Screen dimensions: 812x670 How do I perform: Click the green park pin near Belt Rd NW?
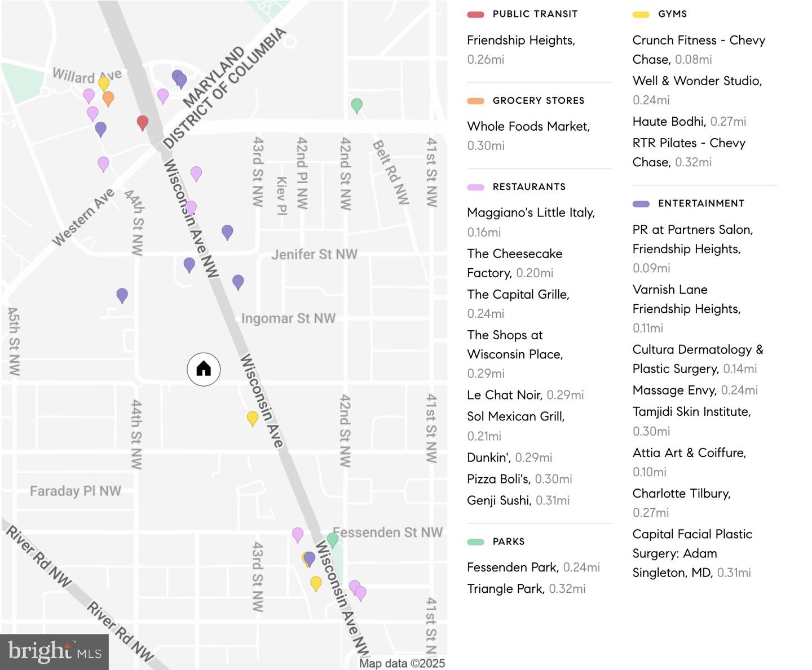(357, 105)
